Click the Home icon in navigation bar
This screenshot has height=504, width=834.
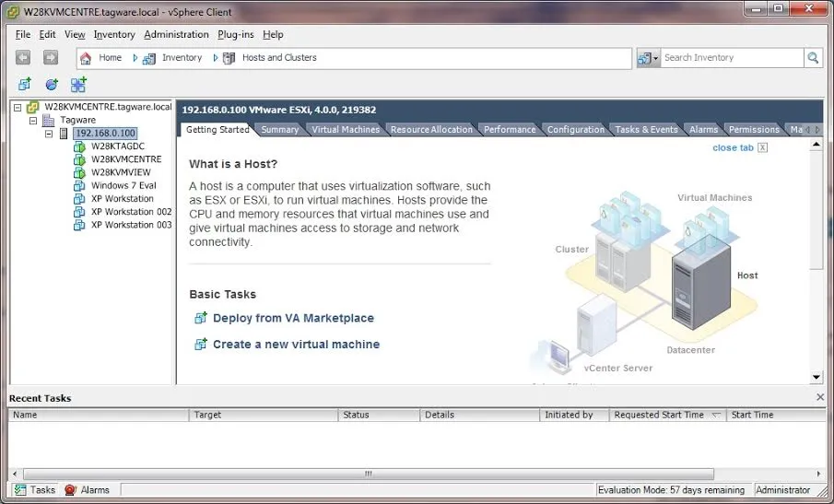[86, 57]
